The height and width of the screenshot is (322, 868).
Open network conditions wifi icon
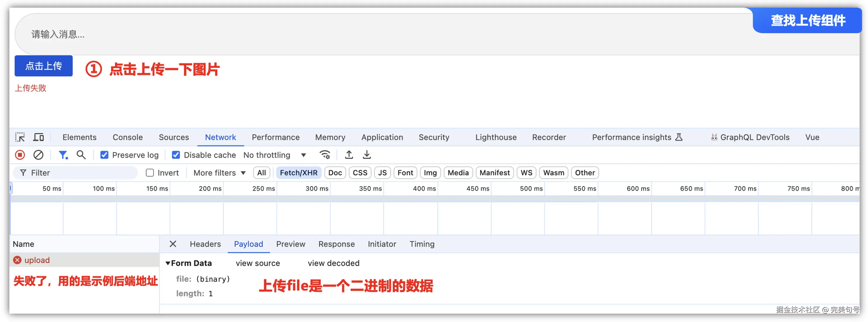point(325,155)
